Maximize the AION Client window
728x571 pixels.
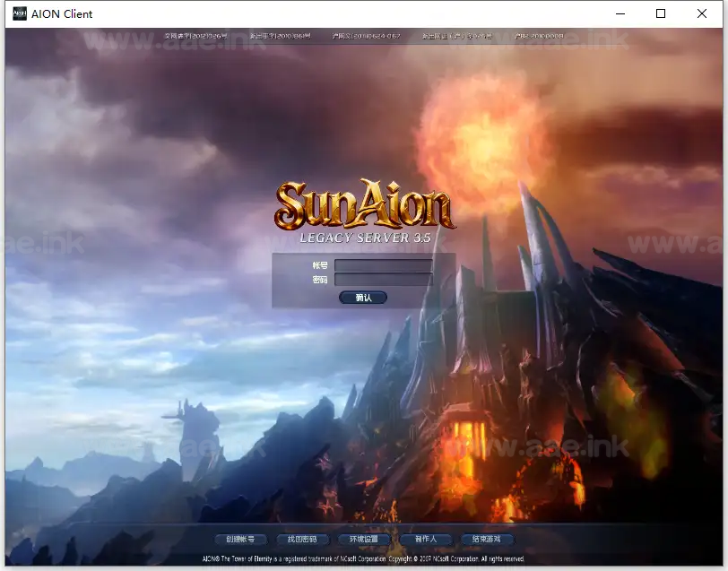click(x=661, y=13)
